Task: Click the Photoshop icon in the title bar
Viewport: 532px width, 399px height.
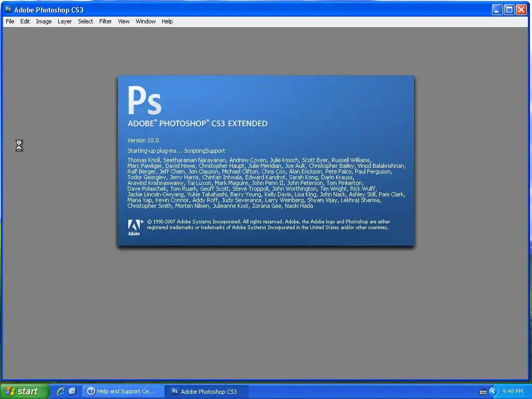Action: (8, 9)
